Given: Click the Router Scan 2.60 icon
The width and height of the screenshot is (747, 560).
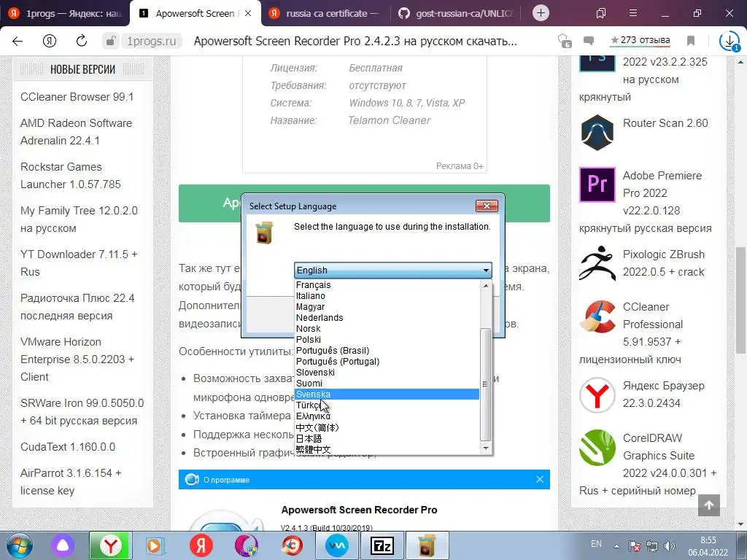Looking at the screenshot, I should (597, 133).
